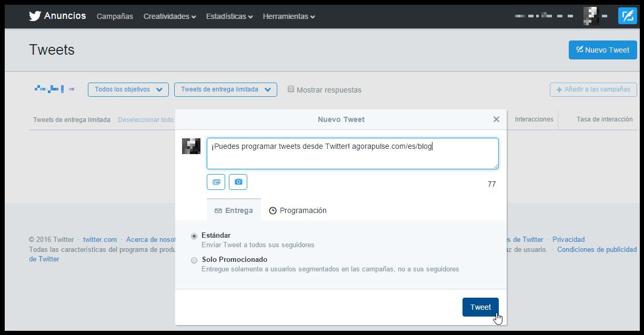Choose Solo Promocionado delivery
Image resolution: width=644 pixels, height=335 pixels.
[194, 260]
